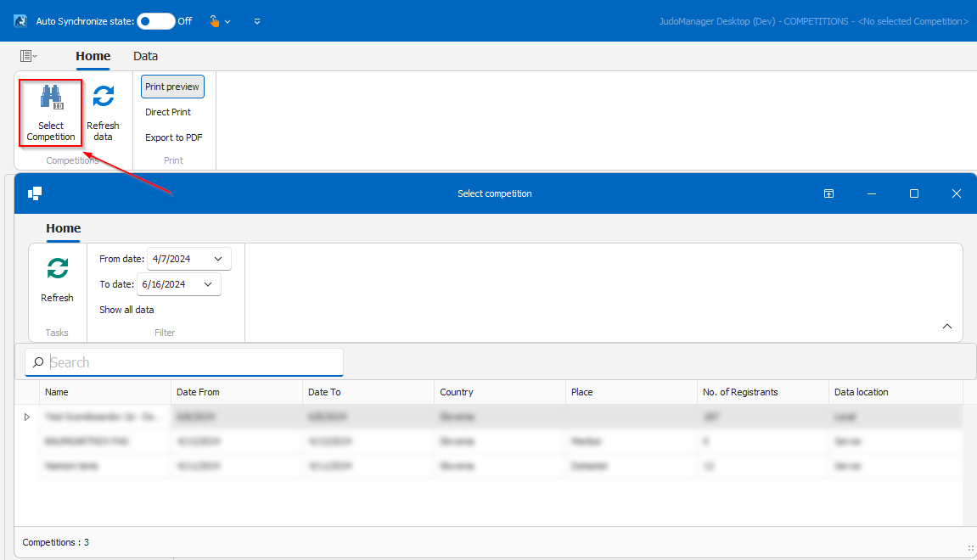Expand the first competition row arrow

coord(27,417)
